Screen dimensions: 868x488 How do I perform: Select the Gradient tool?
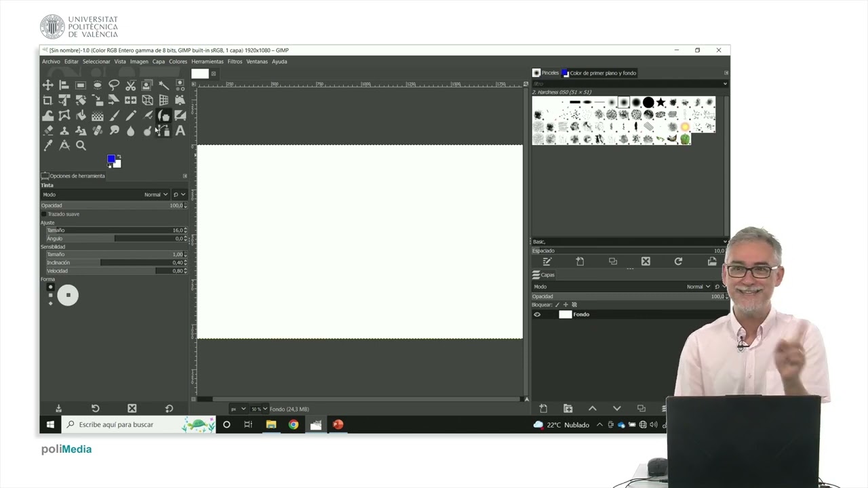[x=97, y=115]
